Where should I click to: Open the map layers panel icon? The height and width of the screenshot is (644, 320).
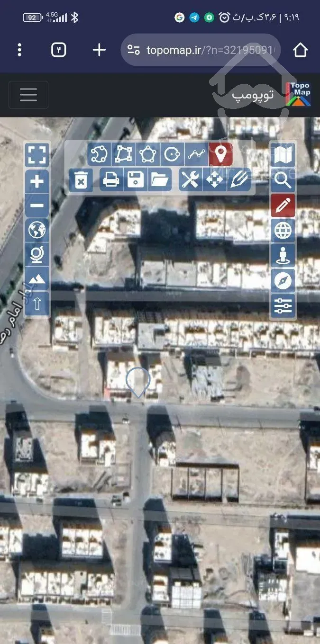click(x=283, y=155)
